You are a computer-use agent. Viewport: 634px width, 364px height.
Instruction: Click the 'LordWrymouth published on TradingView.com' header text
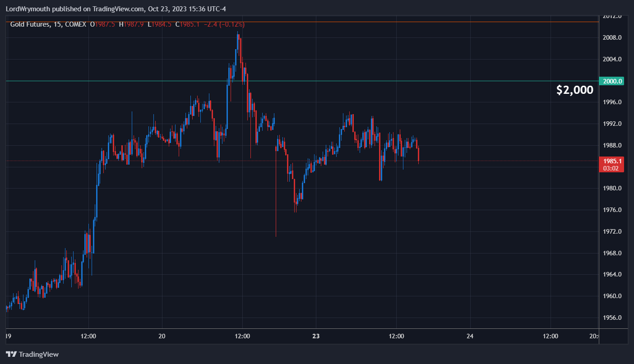click(75, 9)
